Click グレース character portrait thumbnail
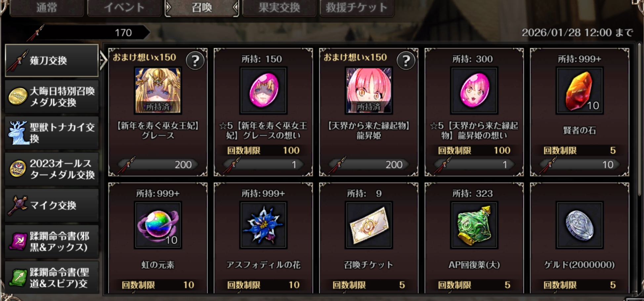The image size is (644, 301). (158, 91)
